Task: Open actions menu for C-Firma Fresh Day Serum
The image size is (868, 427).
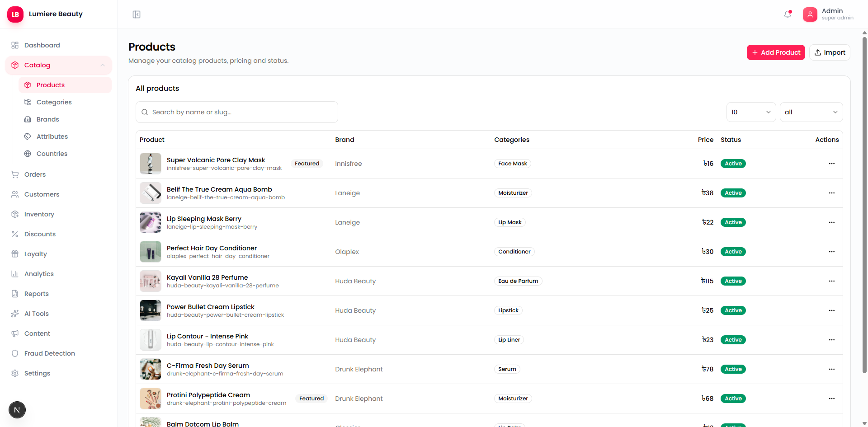Action: click(832, 369)
